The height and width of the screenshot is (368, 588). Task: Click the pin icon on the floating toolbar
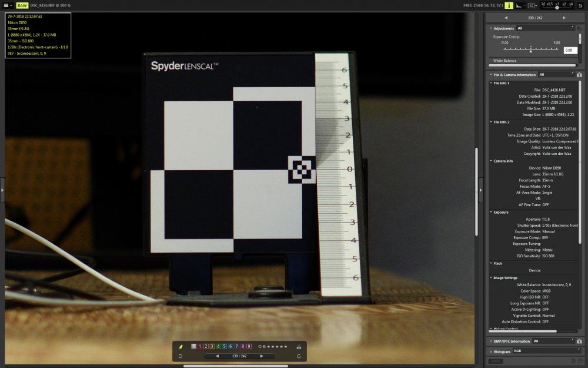[x=181, y=347]
